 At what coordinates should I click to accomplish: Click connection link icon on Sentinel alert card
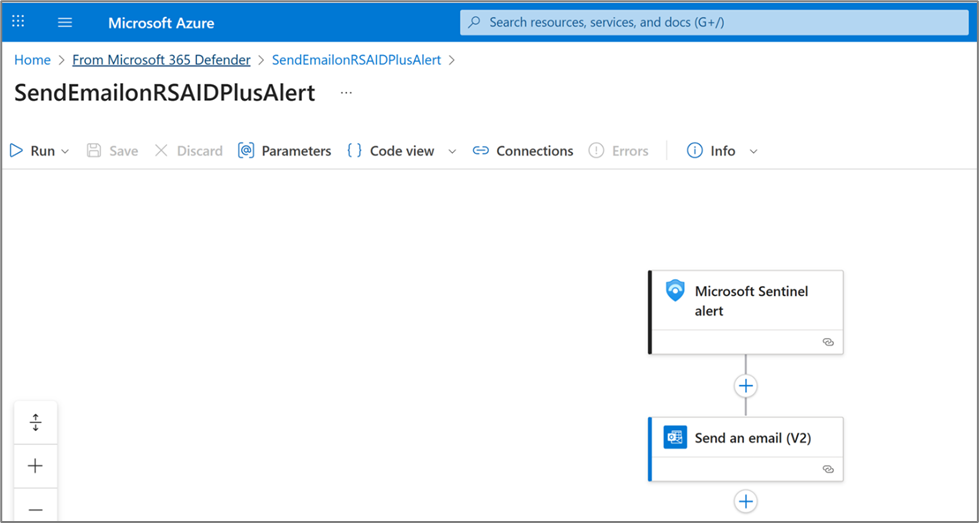(828, 342)
